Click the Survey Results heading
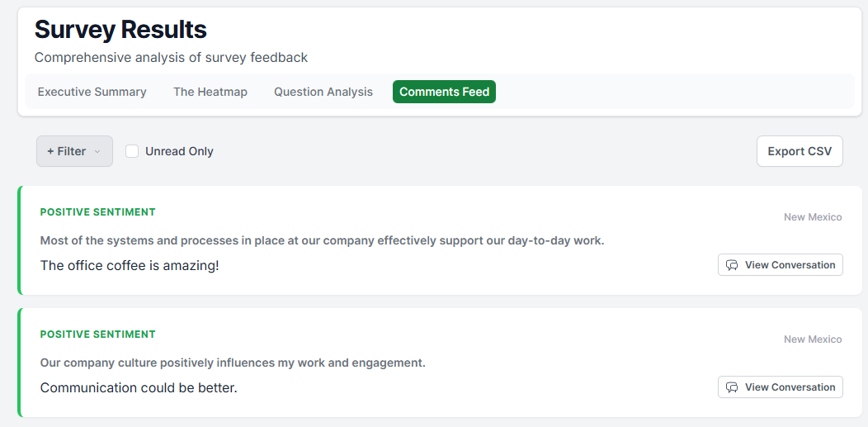The image size is (868, 427). coord(120,30)
